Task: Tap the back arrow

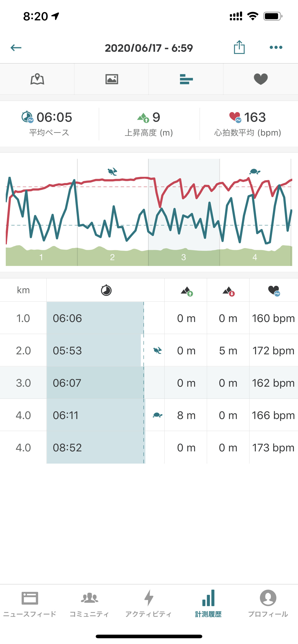Action: coord(16,47)
